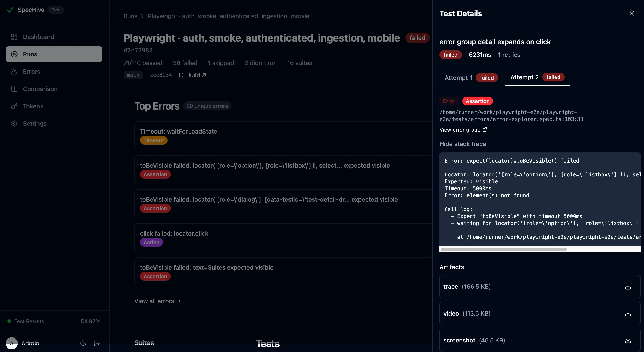Open the Timeout: waitForLoadState error
Screen dimensions: 644x352
283,135
